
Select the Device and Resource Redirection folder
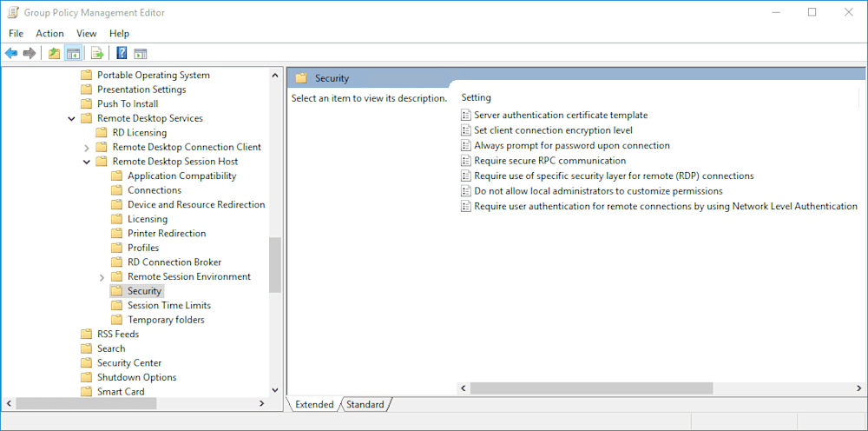[196, 204]
